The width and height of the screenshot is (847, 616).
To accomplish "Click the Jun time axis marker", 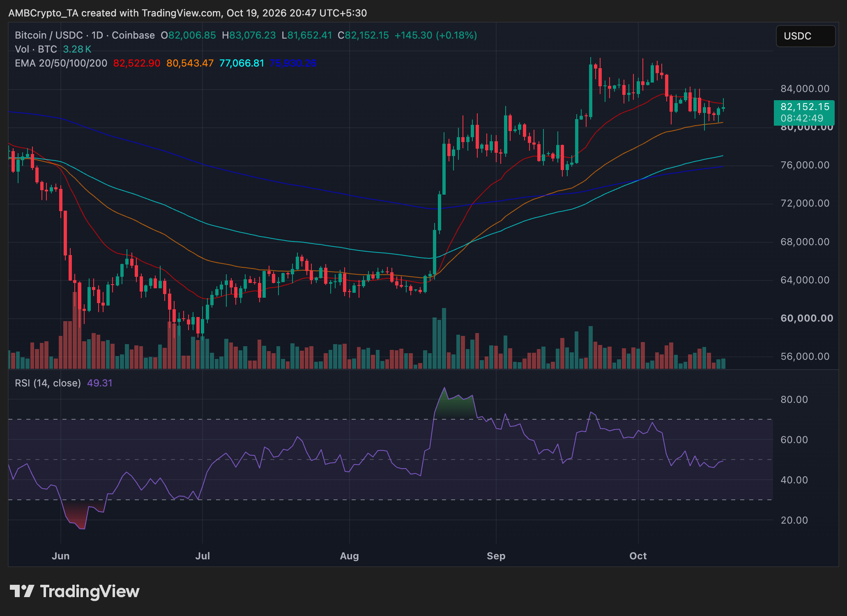I will click(x=61, y=556).
